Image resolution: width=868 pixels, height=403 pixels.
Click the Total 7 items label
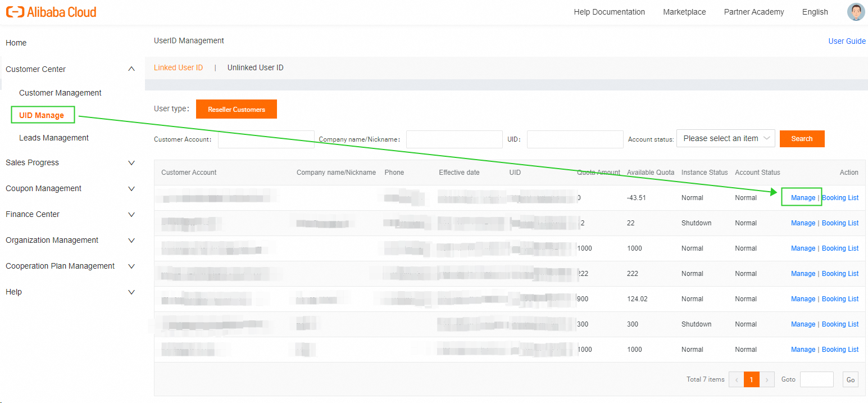pos(706,379)
